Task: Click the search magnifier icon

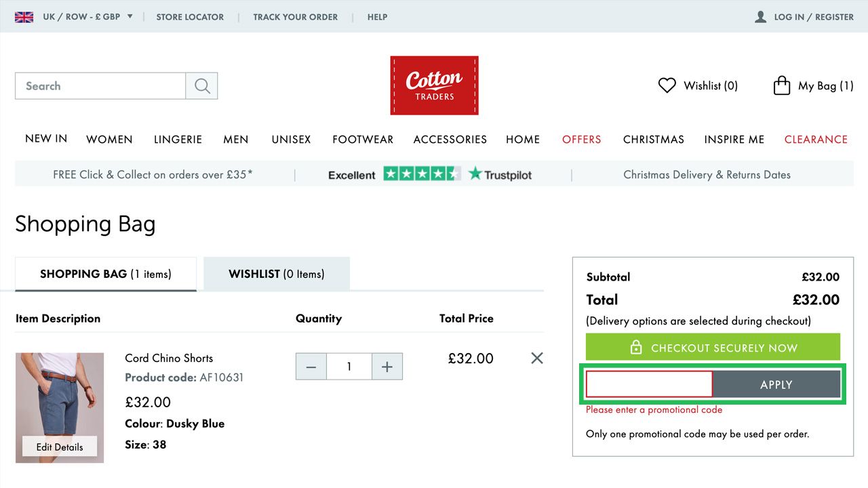Action: 201,86
